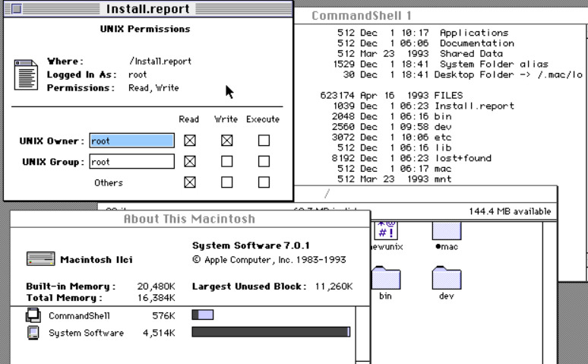This screenshot has width=588, height=364.
Task: Bring About This Macintosh window to front
Action: [189, 219]
